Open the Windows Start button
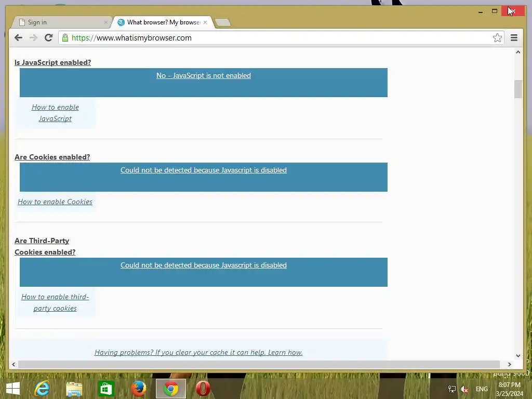Viewport: 532px width, 399px height. click(x=13, y=389)
